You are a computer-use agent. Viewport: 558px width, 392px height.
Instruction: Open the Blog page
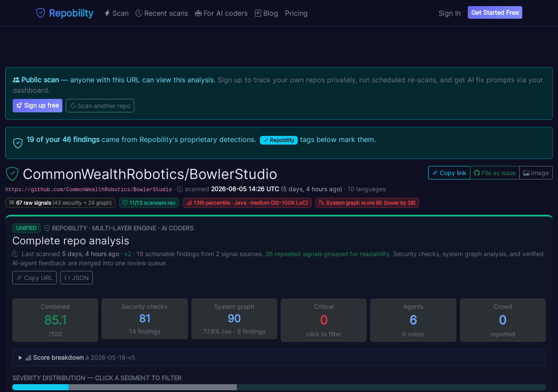pyautogui.click(x=266, y=13)
